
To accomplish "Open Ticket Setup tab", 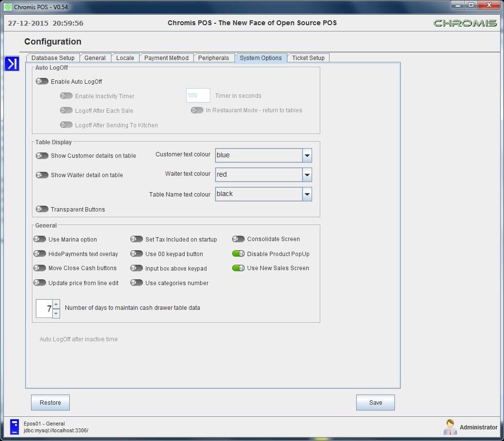I will pyautogui.click(x=308, y=58).
